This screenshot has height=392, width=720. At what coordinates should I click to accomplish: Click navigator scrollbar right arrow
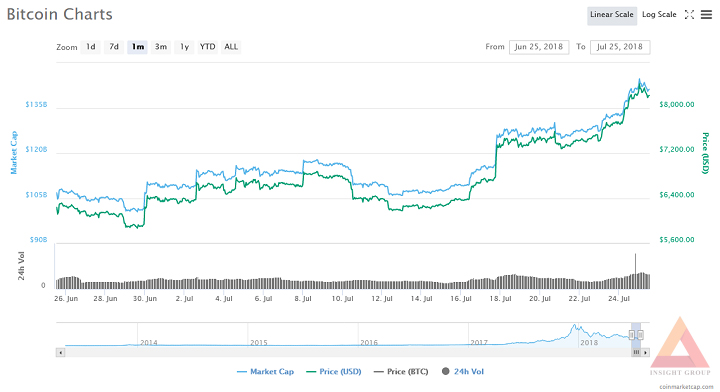(646, 353)
